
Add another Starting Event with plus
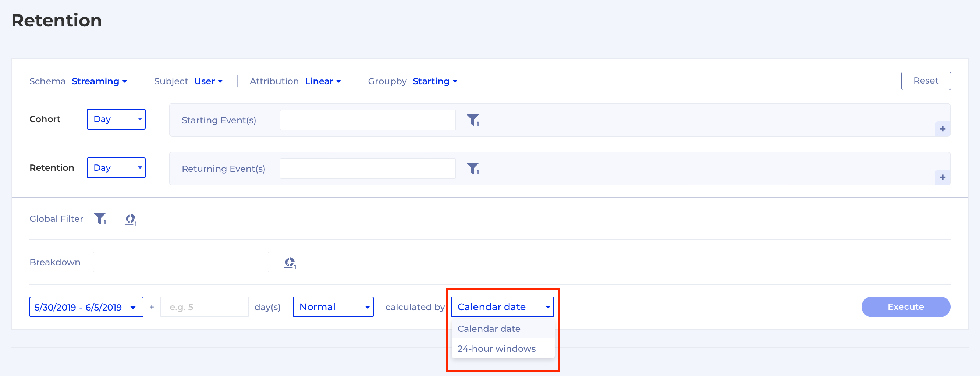coord(942,129)
